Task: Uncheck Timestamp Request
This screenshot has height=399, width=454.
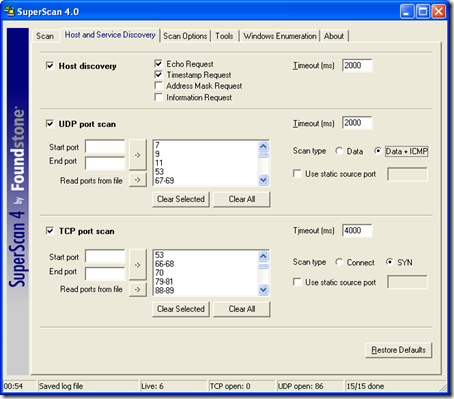Action: [x=159, y=74]
